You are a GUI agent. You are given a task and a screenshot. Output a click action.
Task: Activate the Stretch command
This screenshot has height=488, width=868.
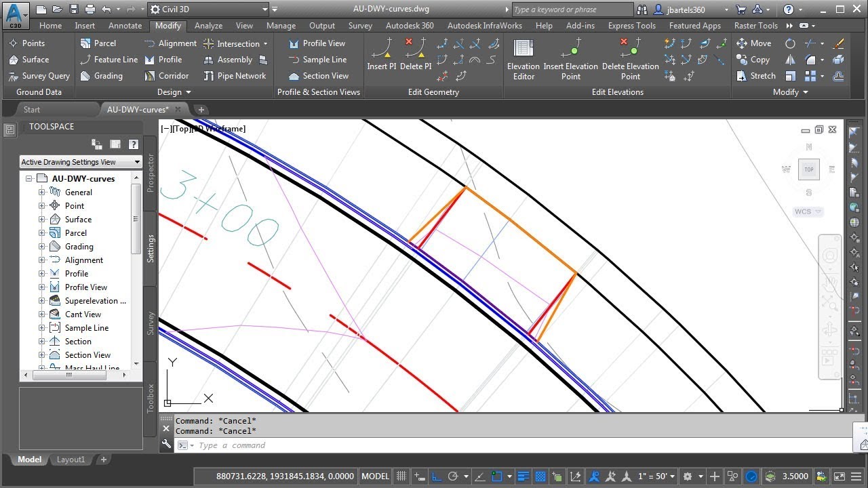755,76
